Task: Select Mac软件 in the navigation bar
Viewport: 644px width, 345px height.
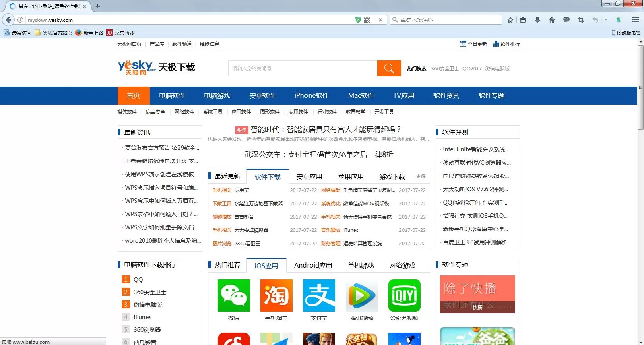Action: click(361, 96)
